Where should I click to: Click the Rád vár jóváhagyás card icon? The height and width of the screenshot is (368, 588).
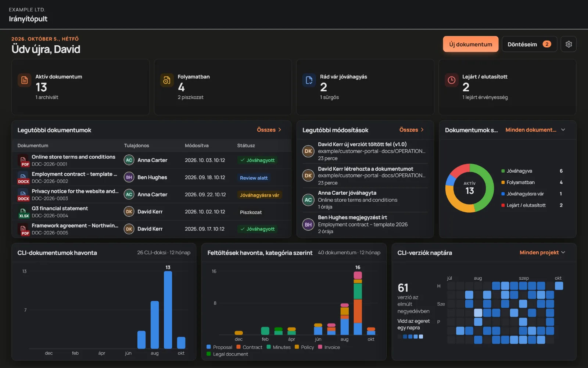click(x=309, y=80)
